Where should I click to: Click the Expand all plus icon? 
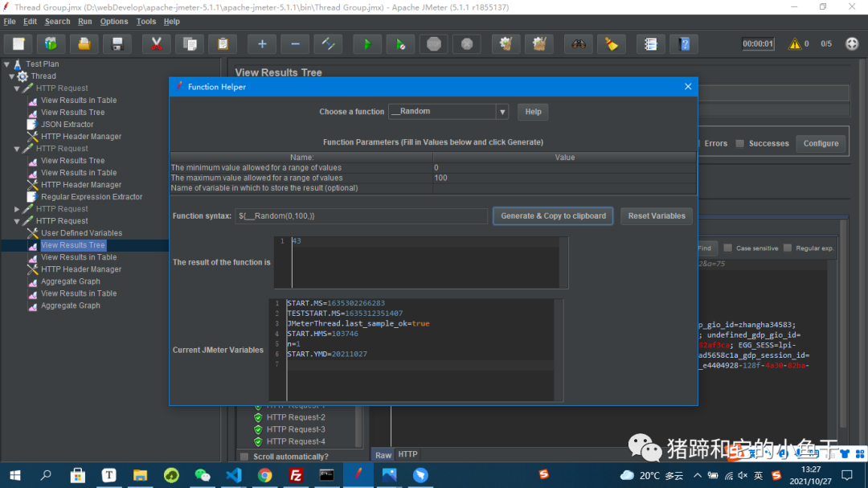coord(262,43)
